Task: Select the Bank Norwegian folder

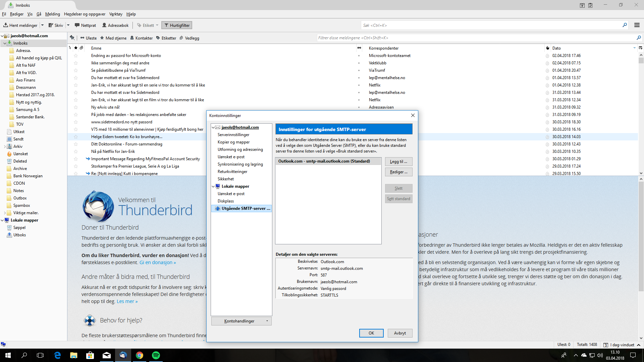Action: [x=28, y=176]
